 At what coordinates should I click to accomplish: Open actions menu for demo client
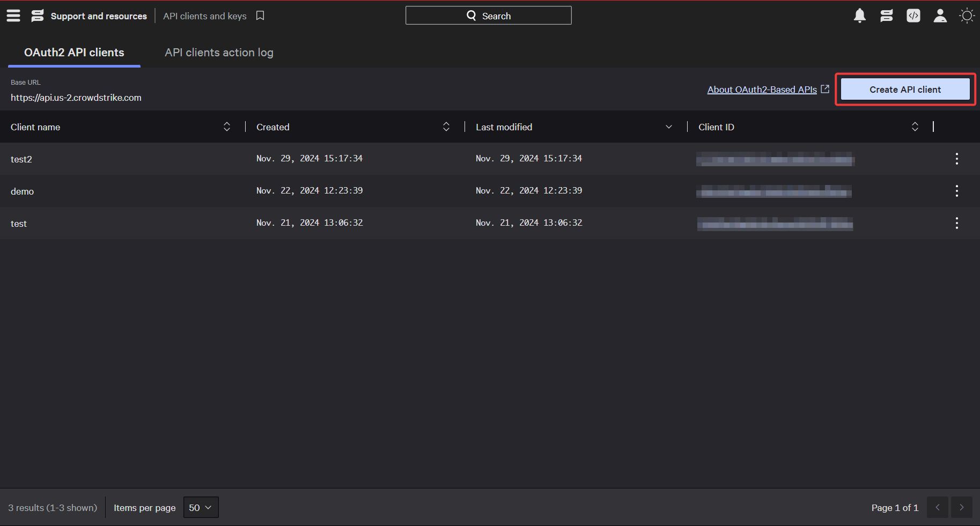(957, 191)
